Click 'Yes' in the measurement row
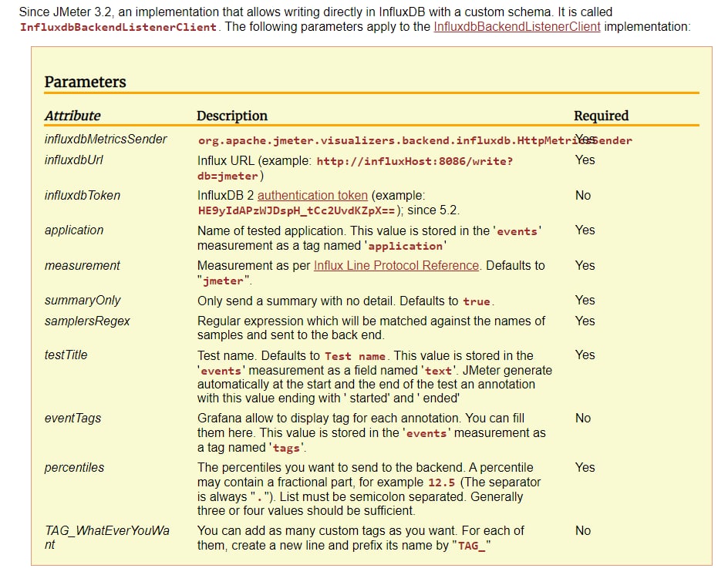The width and height of the screenshot is (728, 575). click(585, 265)
